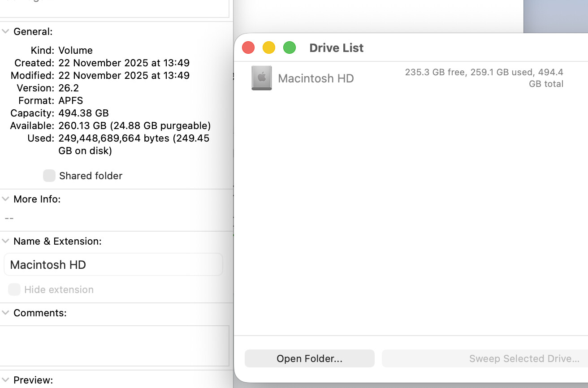
Task: Click the Macintosh HD name text field
Action: (113, 265)
